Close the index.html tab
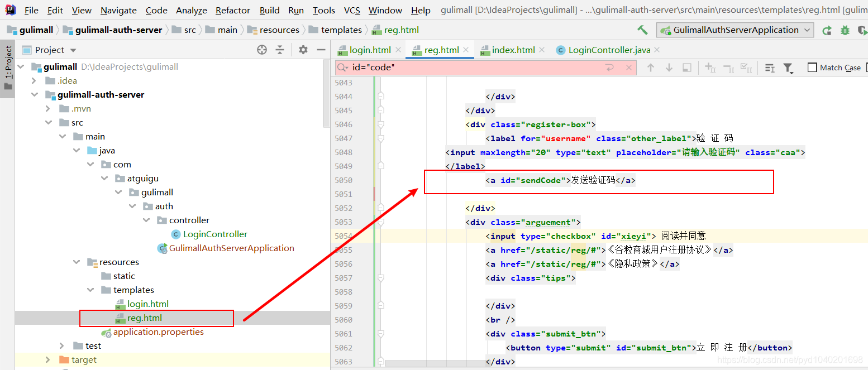 coord(541,50)
